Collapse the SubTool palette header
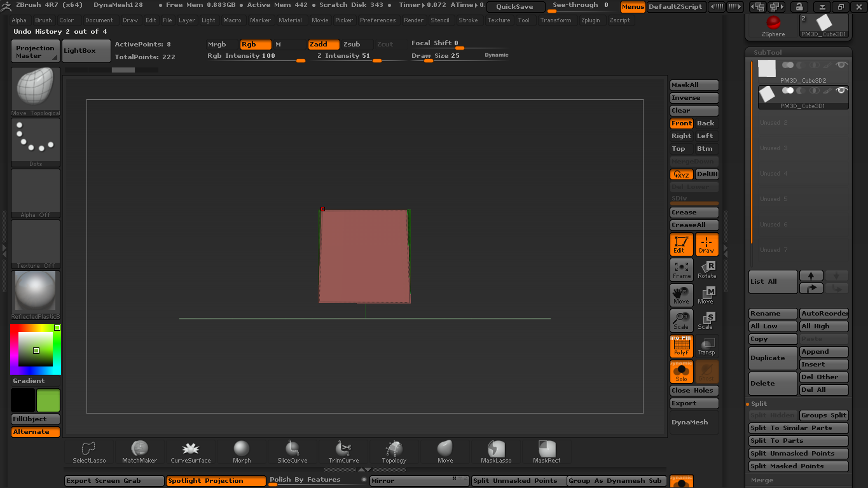Viewport: 868px width, 488px height. pyautogui.click(x=768, y=52)
